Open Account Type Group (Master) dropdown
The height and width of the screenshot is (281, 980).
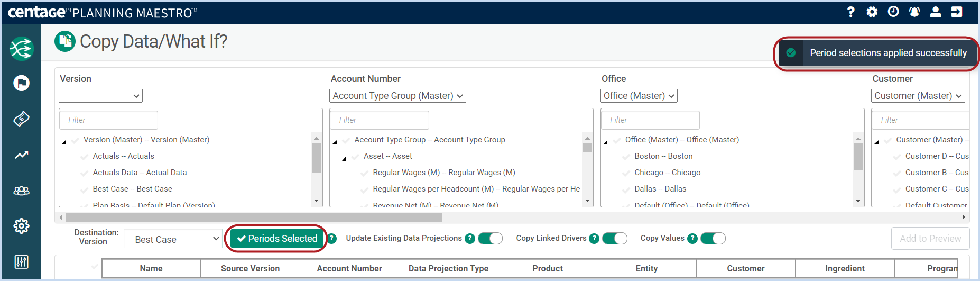click(397, 96)
